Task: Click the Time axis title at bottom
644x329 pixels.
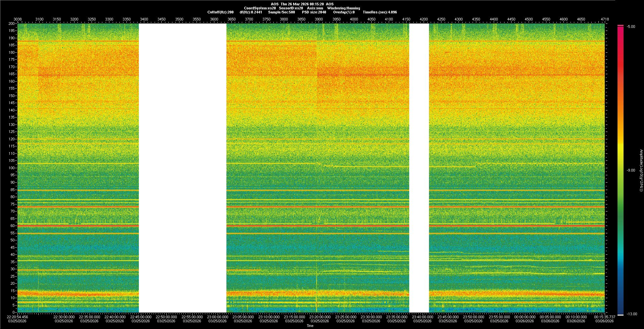Action: 310,326
